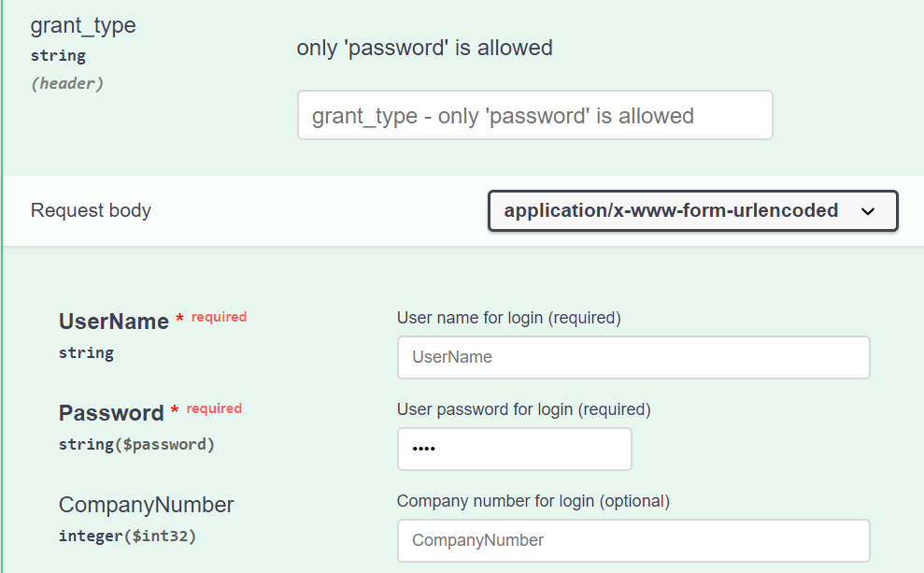Select the grant_type parameter name
Image resolution: width=924 pixels, height=573 pixels.
point(82,26)
